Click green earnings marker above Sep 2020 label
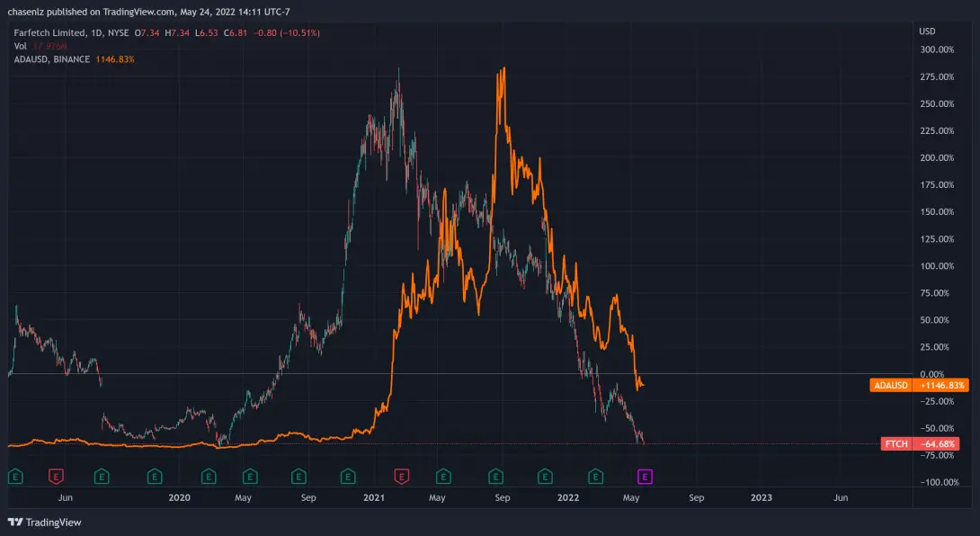The image size is (980, 536). pos(298,478)
